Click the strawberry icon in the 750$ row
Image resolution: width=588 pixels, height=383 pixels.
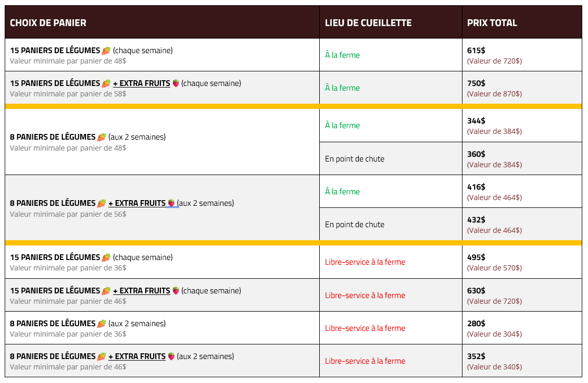pyautogui.click(x=176, y=83)
